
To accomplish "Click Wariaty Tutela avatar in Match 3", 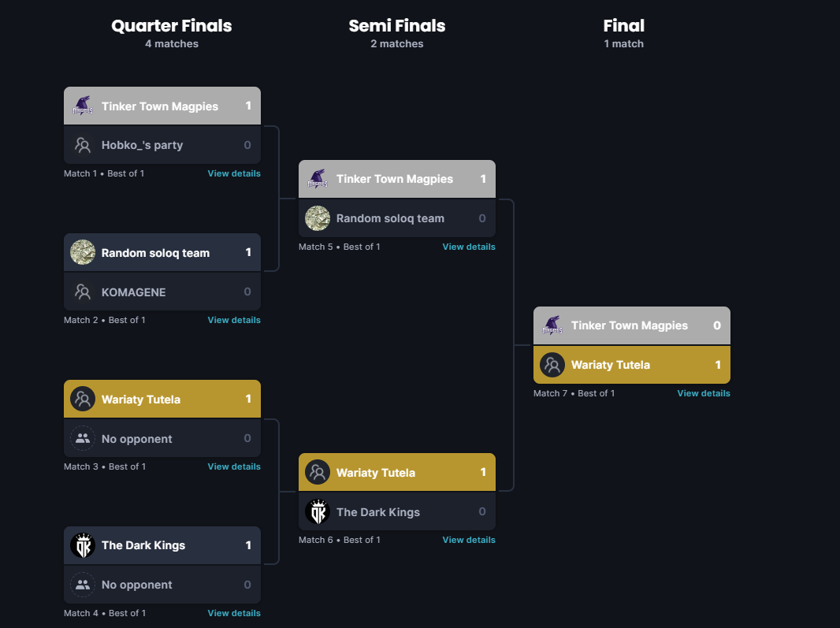I will (83, 399).
